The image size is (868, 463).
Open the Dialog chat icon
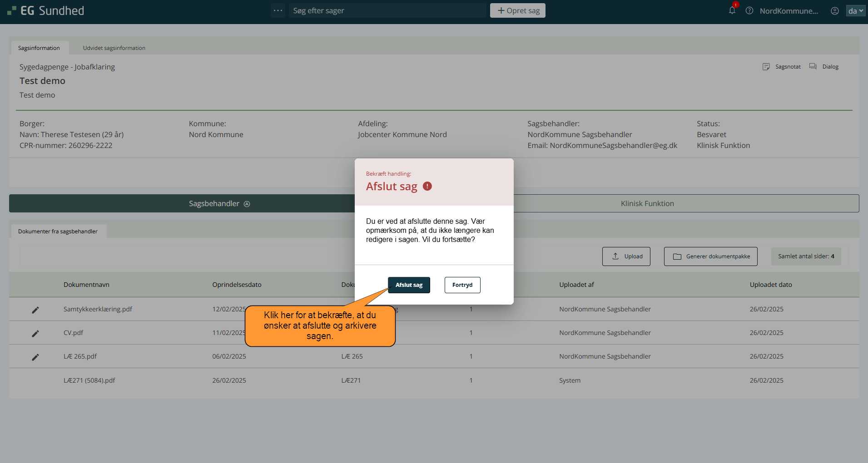tap(813, 67)
